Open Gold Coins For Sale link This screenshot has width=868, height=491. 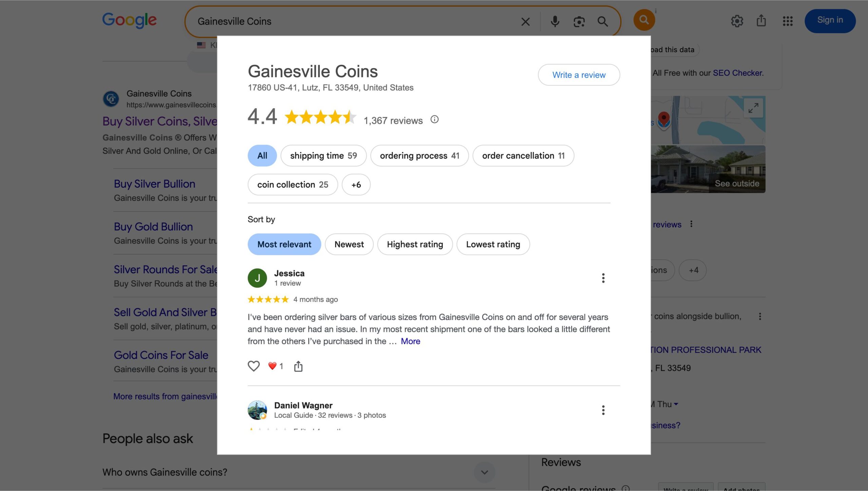coord(161,355)
